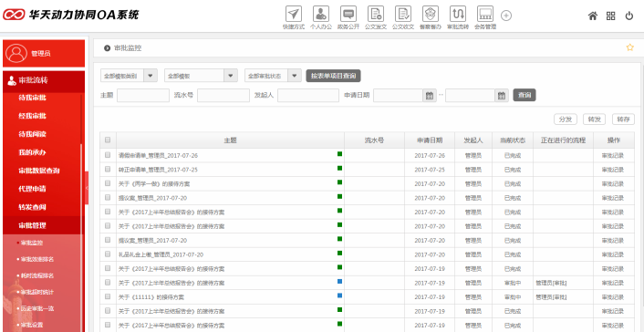644x332 pixels.
Task: Tick the checkbox for 转正申请单 row
Action: 108,169
